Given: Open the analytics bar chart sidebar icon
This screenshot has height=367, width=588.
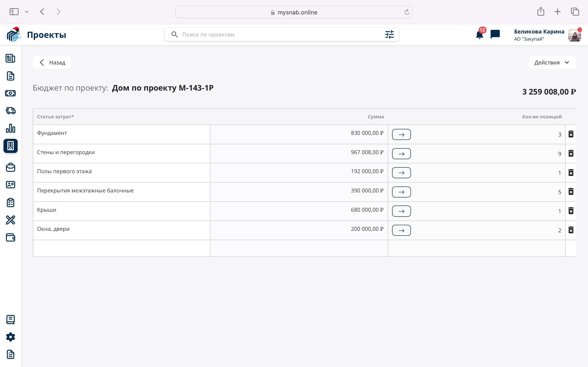Looking at the screenshot, I should pos(10,128).
